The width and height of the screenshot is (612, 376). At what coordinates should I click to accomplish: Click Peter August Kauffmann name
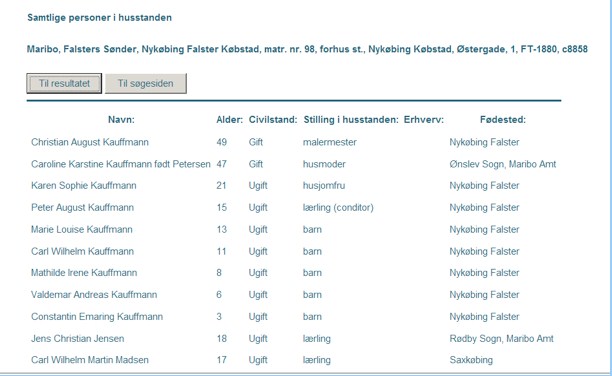point(82,207)
